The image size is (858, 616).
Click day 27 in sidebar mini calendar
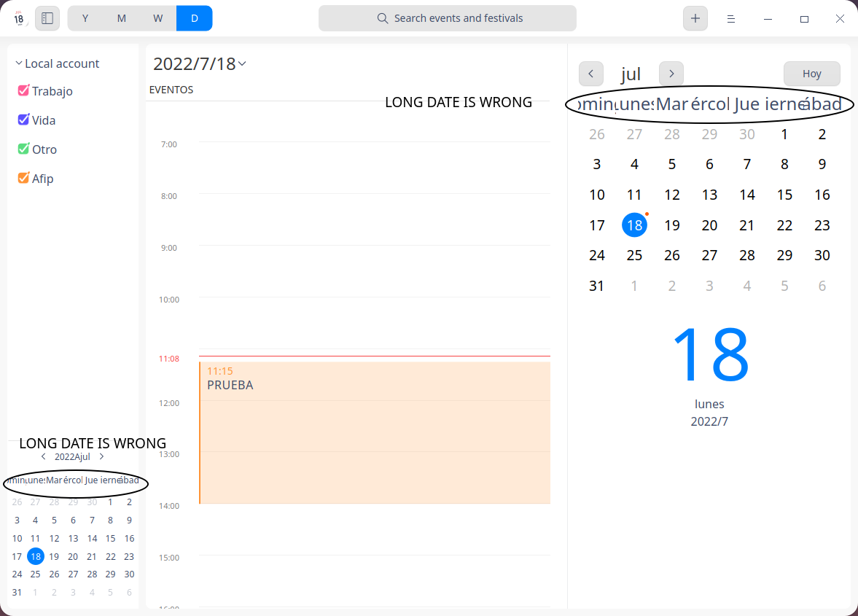click(73, 574)
